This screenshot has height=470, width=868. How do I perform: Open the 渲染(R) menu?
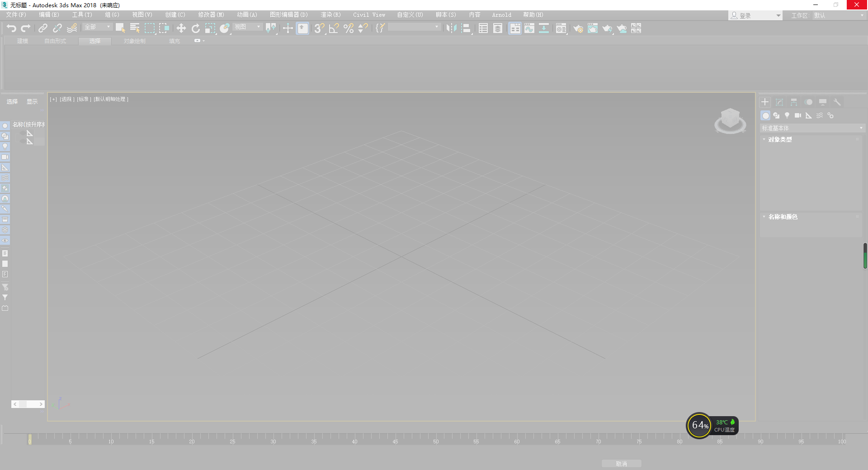pos(330,14)
